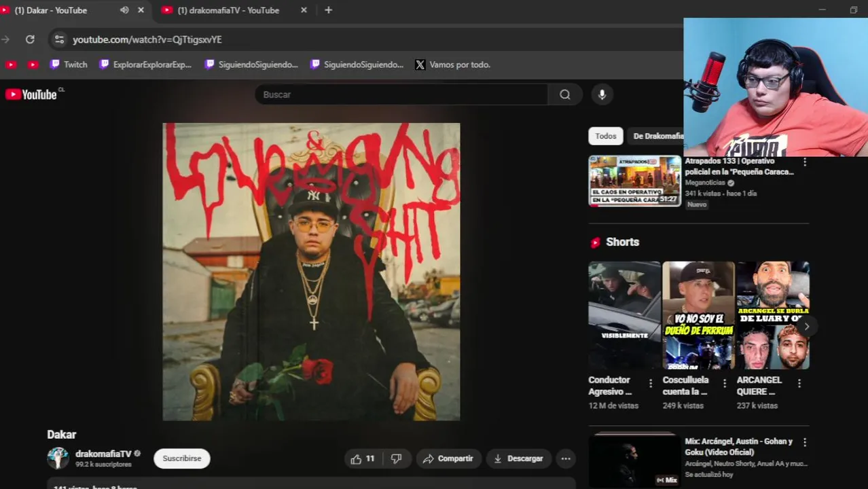This screenshot has height=489, width=868.
Task: Open first SiguiendoSiguiendo... Twitch bookmark
Action: coord(251,65)
